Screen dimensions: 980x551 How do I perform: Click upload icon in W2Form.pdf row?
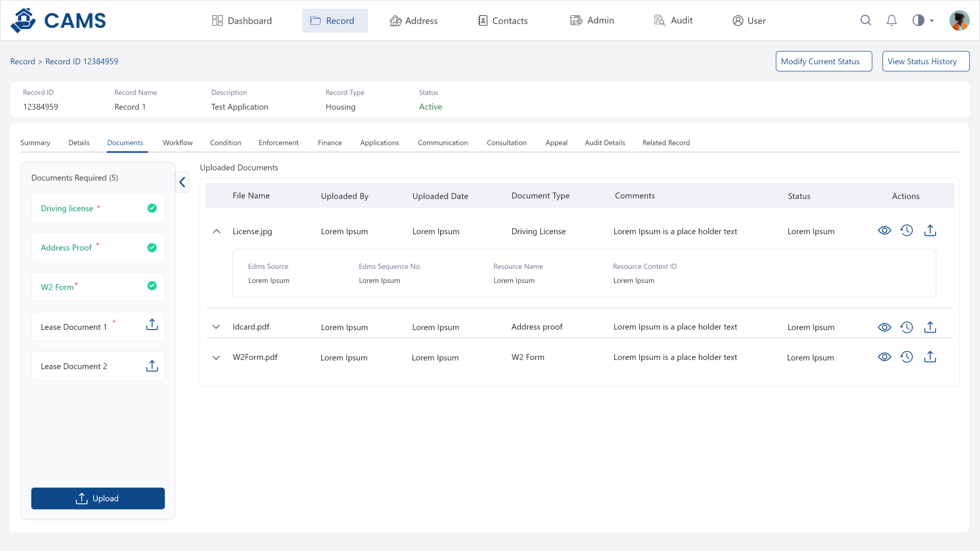click(x=930, y=357)
